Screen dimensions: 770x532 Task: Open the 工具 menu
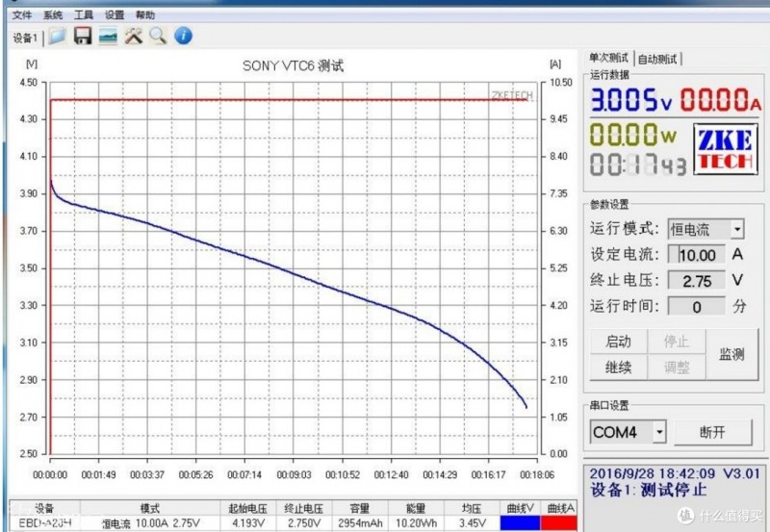(x=84, y=15)
